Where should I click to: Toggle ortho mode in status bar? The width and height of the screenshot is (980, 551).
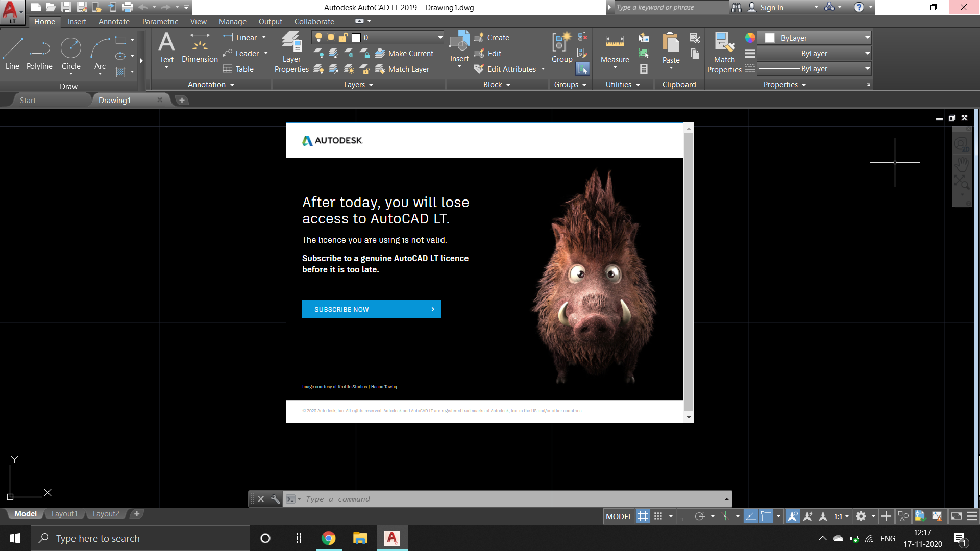(684, 516)
